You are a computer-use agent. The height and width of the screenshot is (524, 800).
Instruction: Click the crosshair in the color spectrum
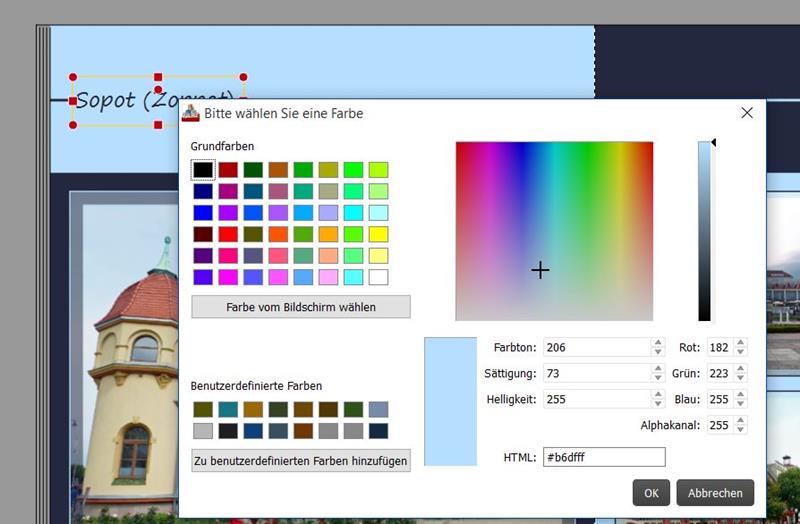click(540, 270)
